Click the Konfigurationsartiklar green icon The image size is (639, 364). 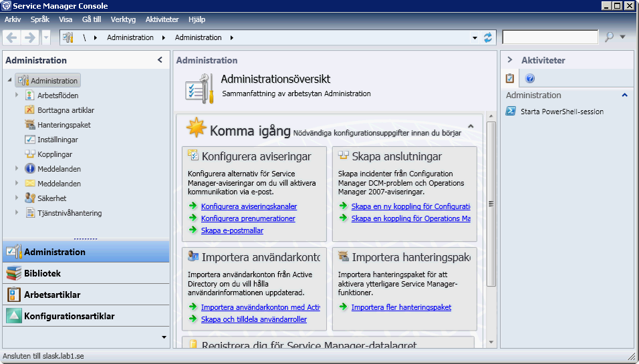(x=13, y=316)
